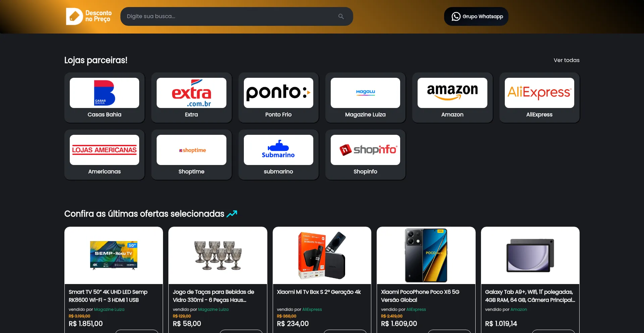644x333 pixels.
Task: Click the Desconto no Preço logo
Action: (89, 16)
